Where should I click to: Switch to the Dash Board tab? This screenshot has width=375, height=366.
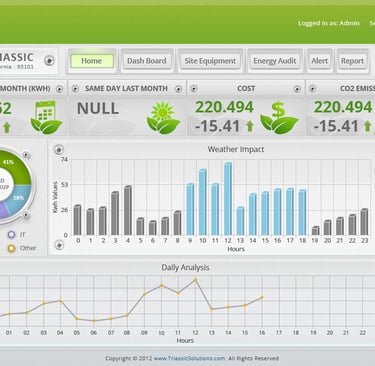pos(147,61)
